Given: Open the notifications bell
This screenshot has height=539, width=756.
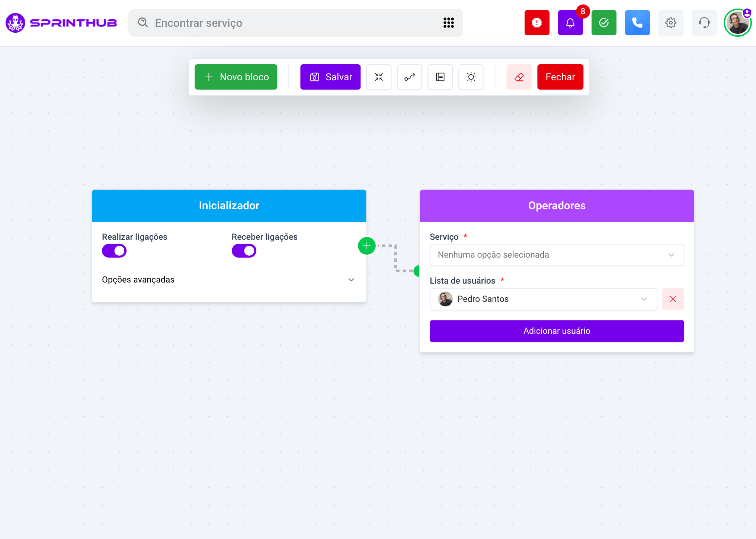Looking at the screenshot, I should [x=570, y=23].
